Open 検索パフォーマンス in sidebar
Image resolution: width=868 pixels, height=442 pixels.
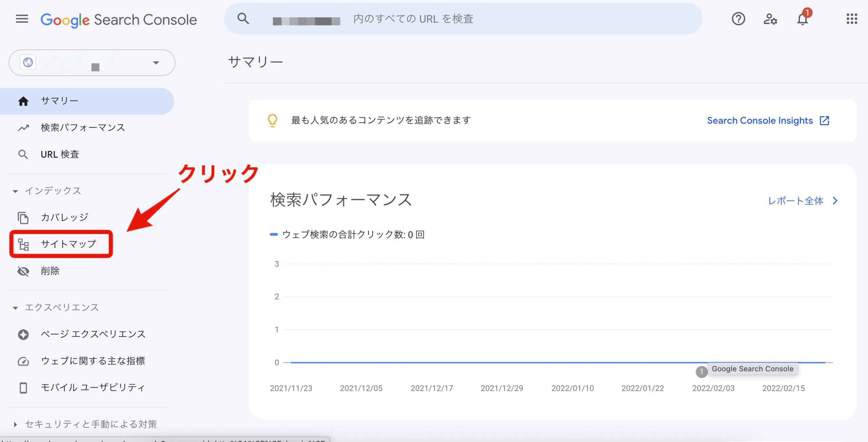pyautogui.click(x=83, y=128)
